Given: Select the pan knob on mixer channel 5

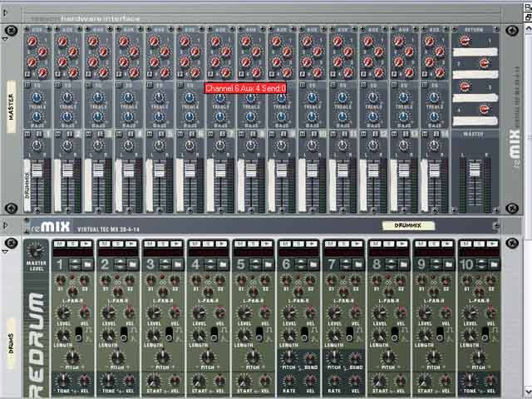Looking at the screenshot, I should 159,145.
